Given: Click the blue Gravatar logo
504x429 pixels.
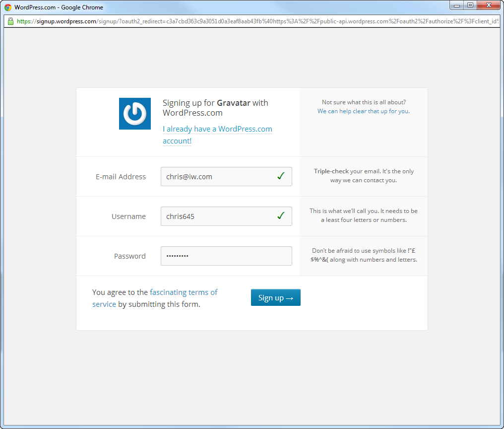Looking at the screenshot, I should [135, 114].
